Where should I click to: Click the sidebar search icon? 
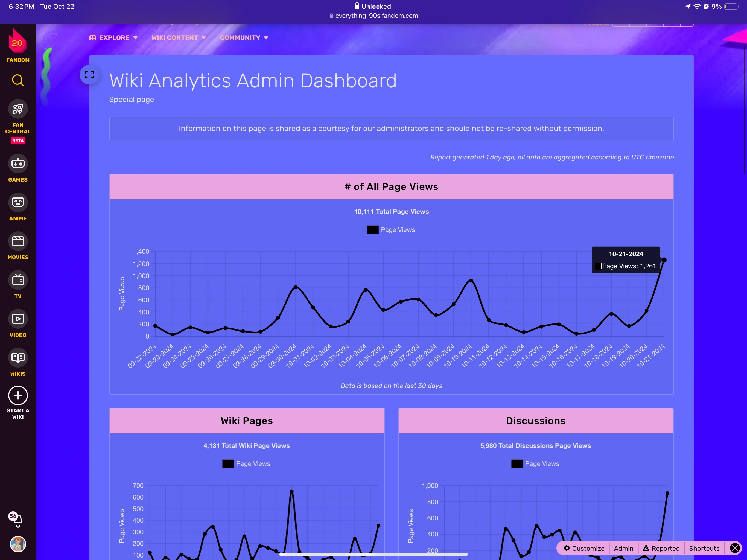click(x=17, y=81)
